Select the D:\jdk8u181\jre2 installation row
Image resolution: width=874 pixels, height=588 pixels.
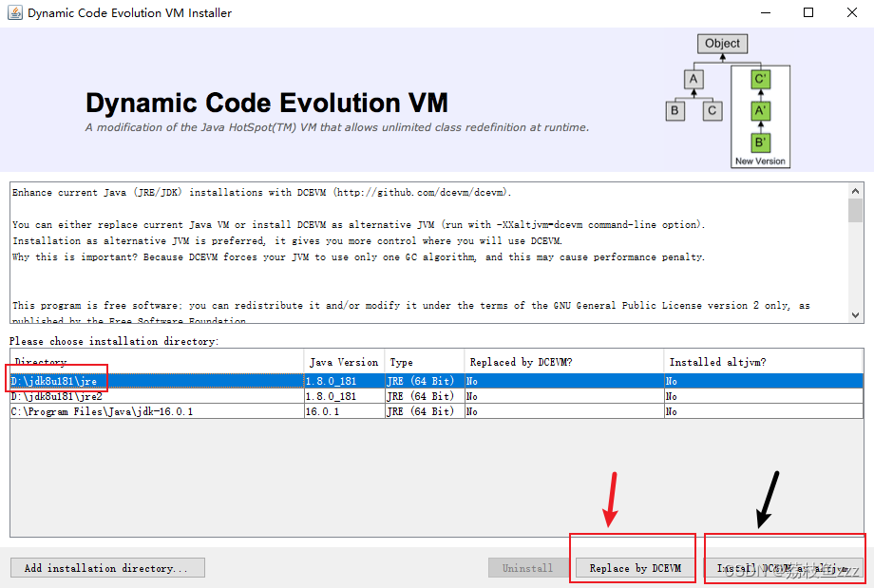[142, 396]
